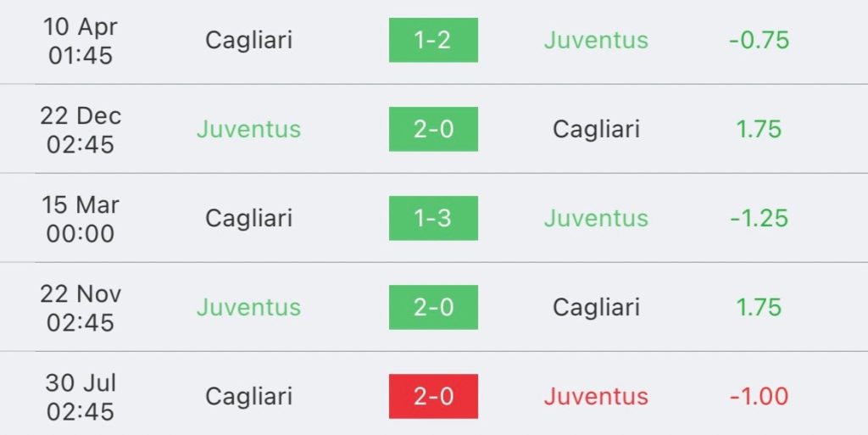
Task: Select the -1.25 handicap value
Action: [759, 218]
